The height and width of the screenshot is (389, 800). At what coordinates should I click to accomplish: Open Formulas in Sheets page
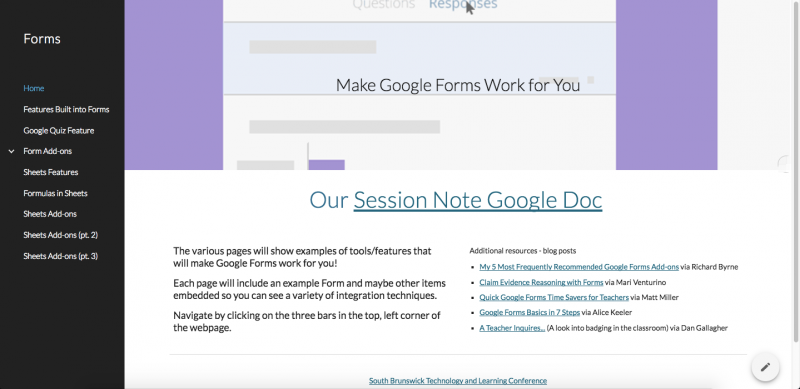pyautogui.click(x=55, y=193)
